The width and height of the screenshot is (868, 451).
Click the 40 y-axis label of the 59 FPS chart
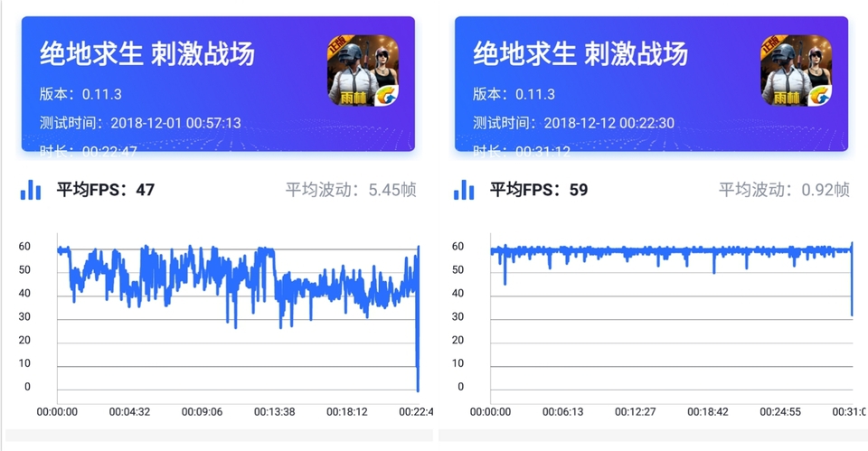point(458,294)
